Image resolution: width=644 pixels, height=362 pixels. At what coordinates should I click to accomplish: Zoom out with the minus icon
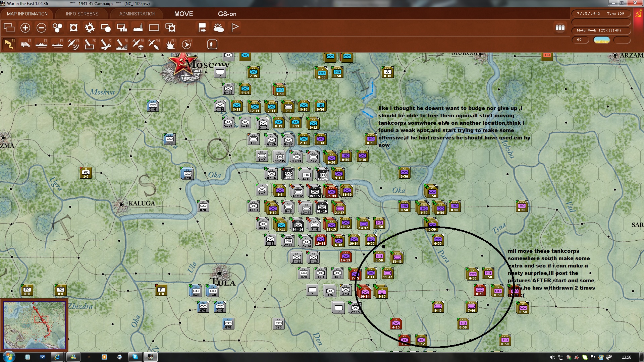point(41,28)
